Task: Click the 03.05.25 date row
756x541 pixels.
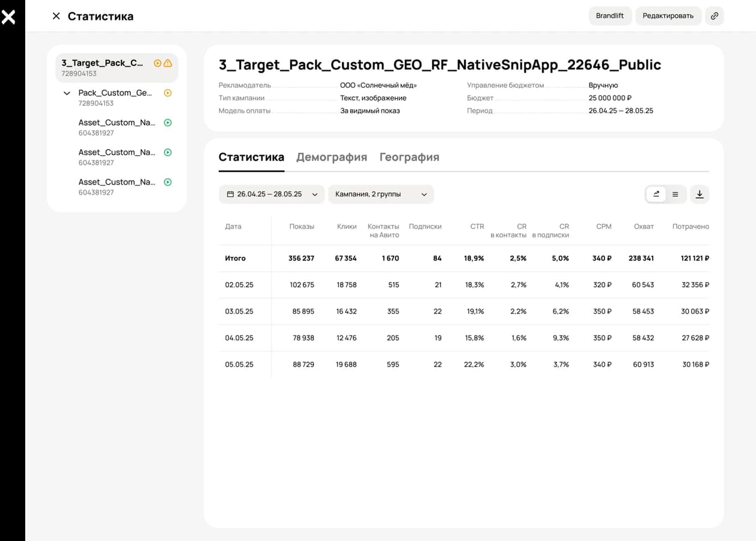Action: [464, 311]
